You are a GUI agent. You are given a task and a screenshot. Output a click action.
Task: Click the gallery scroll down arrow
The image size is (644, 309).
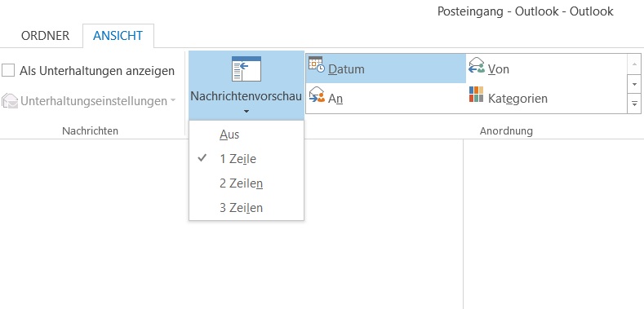634,85
